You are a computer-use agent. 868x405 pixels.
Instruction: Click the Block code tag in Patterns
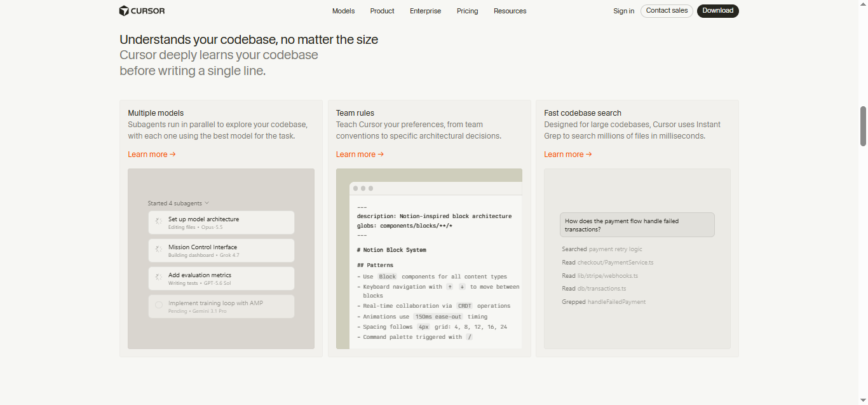[388, 277]
